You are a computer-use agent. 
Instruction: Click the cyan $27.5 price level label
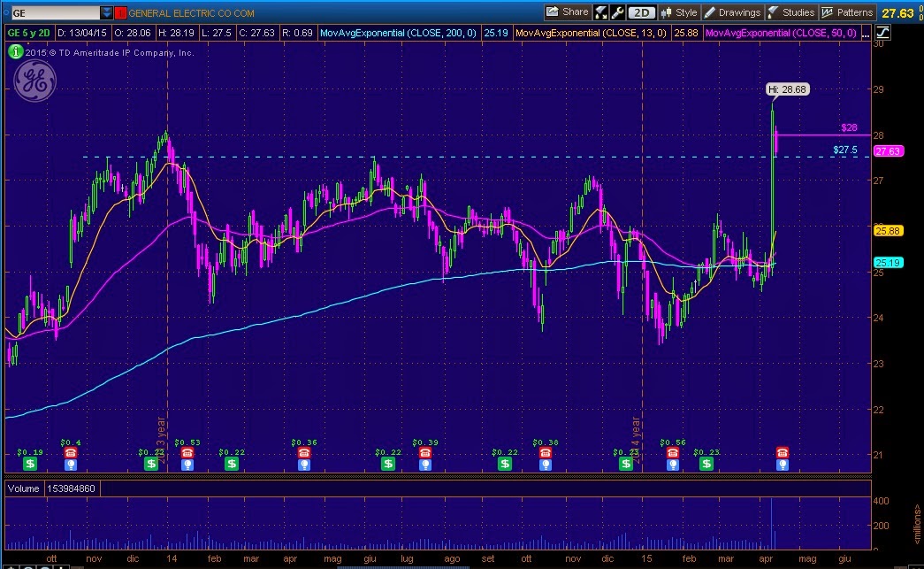coord(845,150)
